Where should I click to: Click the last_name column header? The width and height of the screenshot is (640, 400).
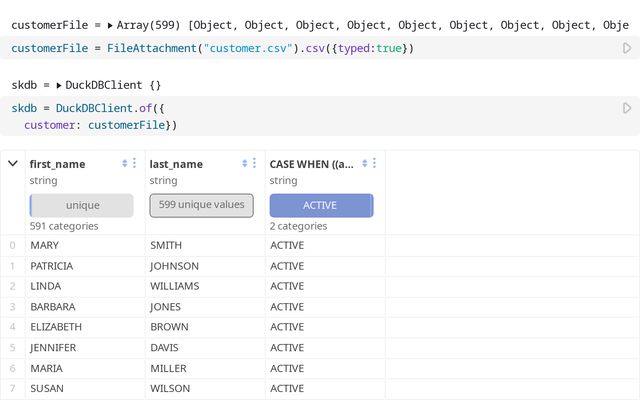tap(176, 164)
